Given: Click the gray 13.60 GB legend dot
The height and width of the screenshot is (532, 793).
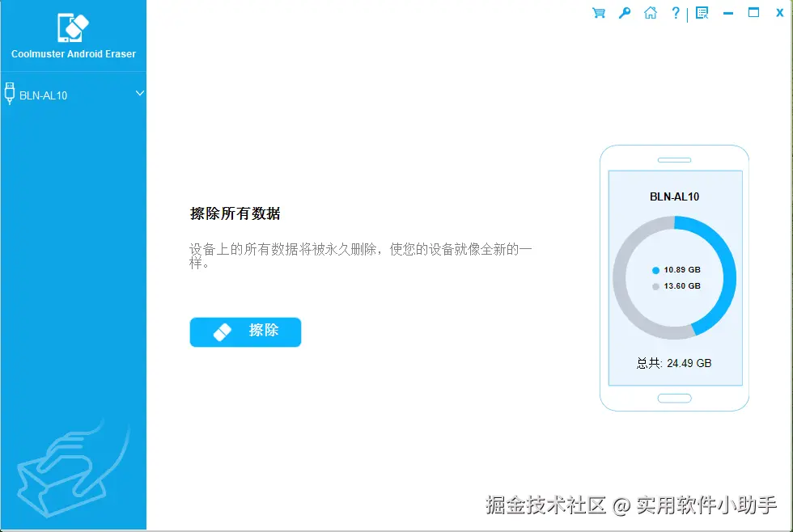Looking at the screenshot, I should 655,286.
